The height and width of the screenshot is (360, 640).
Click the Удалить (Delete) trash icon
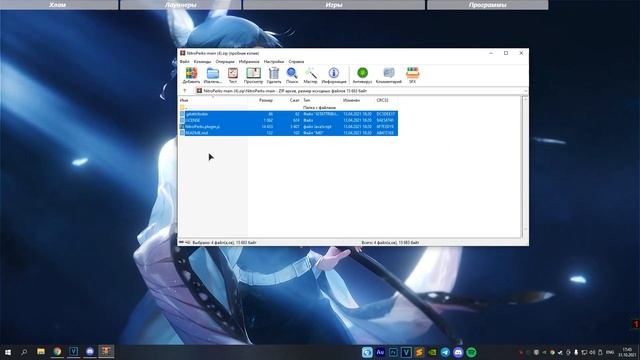coord(274,76)
